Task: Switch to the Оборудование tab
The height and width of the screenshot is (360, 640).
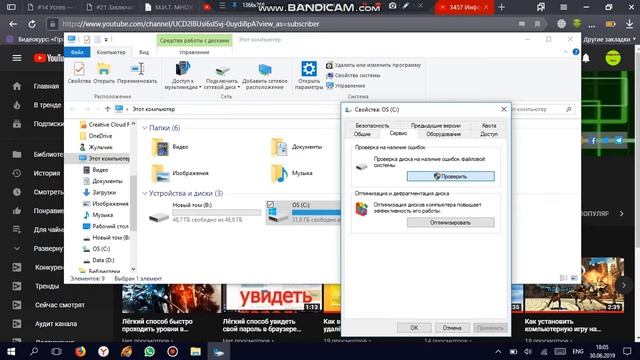Action: point(443,134)
